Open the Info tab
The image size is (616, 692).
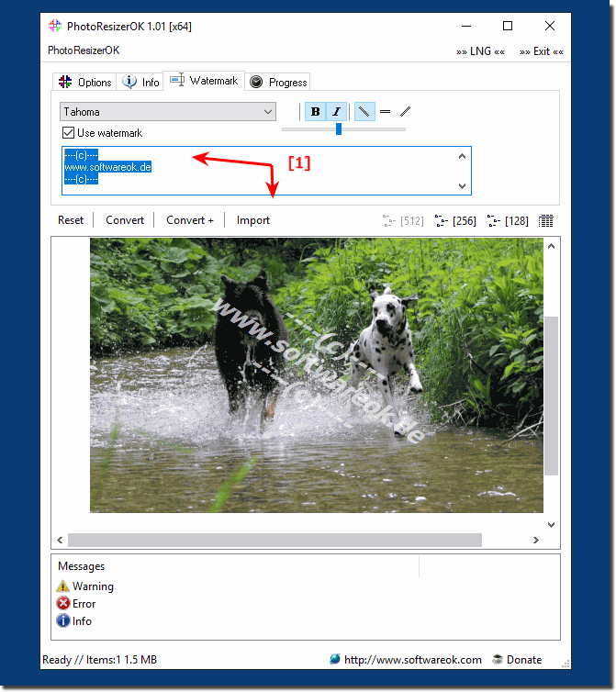tap(140, 82)
